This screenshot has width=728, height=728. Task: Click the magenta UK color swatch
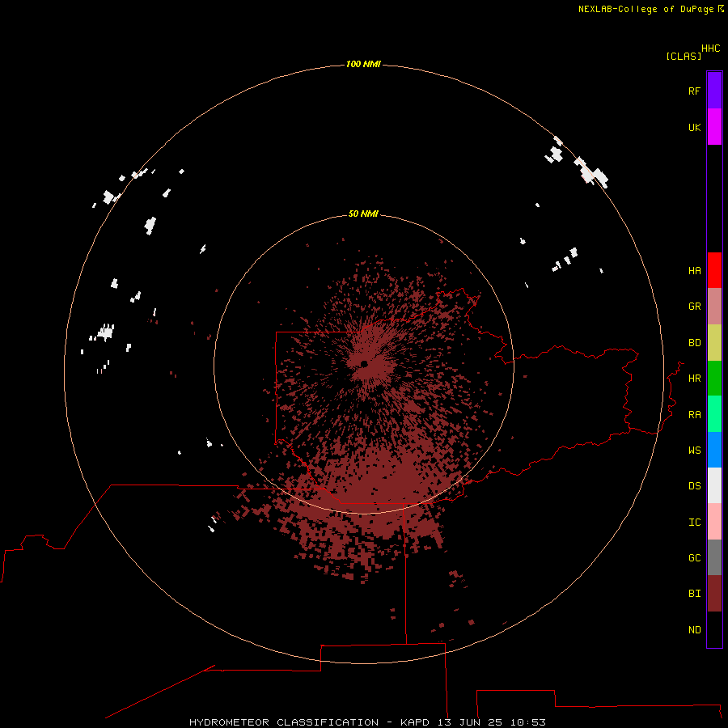tap(714, 127)
